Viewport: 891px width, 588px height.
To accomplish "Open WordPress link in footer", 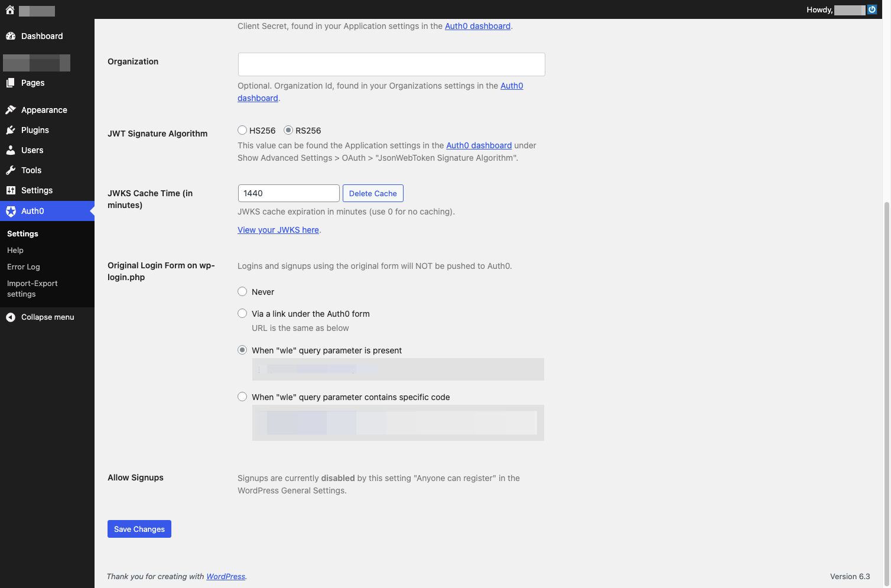I will (226, 577).
